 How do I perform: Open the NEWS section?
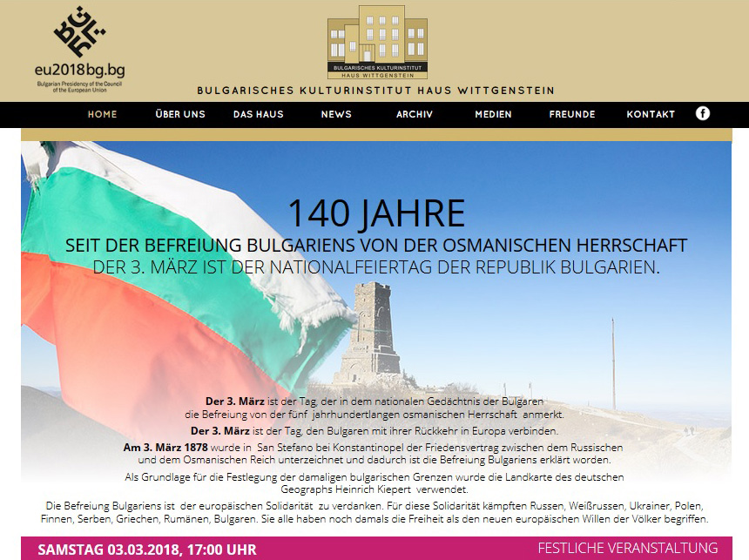click(336, 114)
